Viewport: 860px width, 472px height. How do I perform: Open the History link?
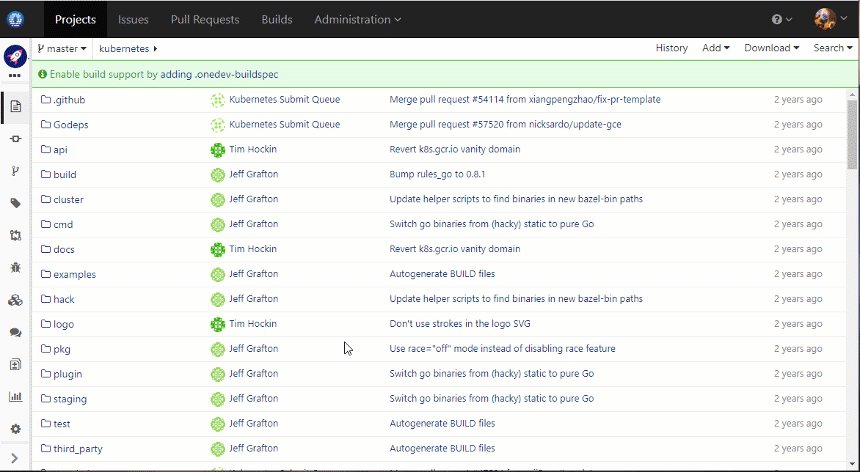pyautogui.click(x=671, y=48)
